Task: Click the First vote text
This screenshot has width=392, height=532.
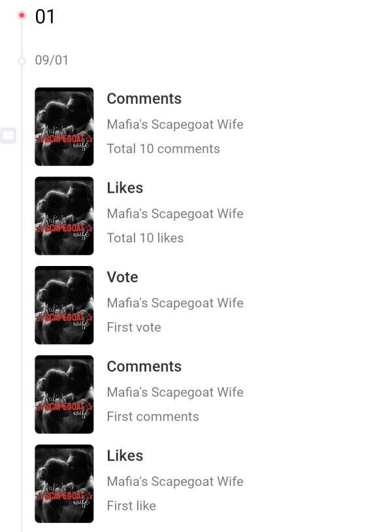Action: tap(134, 327)
